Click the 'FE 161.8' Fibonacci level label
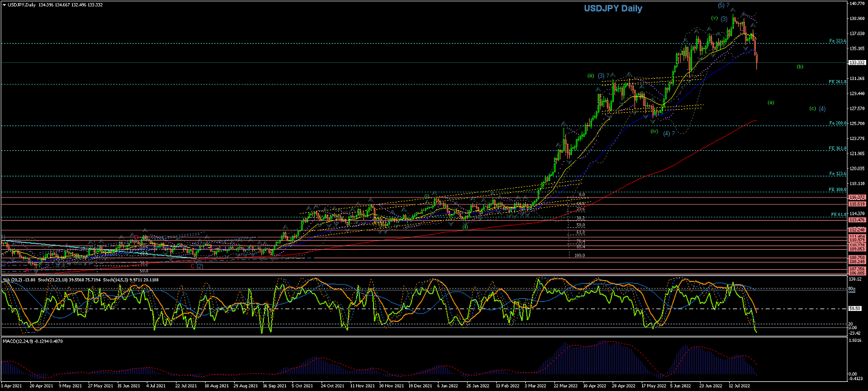This screenshot has width=868, height=391. [838, 149]
